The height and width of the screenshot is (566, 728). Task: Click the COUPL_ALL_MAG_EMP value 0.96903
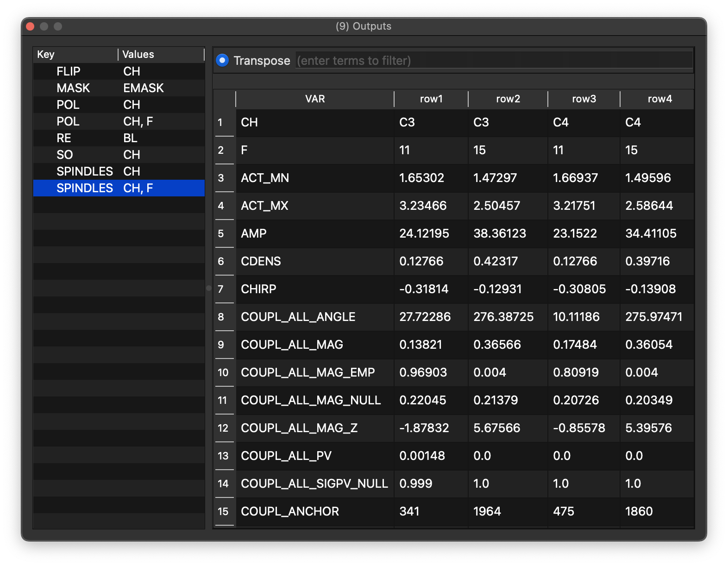point(431,373)
